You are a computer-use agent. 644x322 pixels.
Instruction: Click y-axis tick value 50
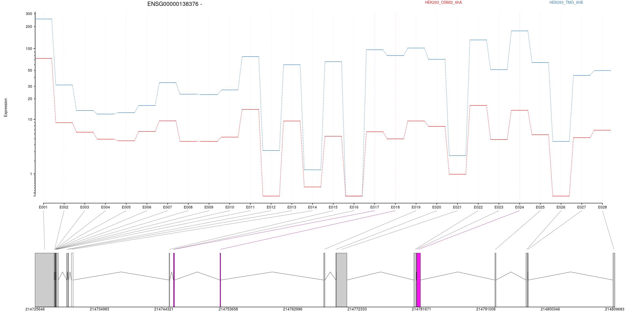[30, 70]
